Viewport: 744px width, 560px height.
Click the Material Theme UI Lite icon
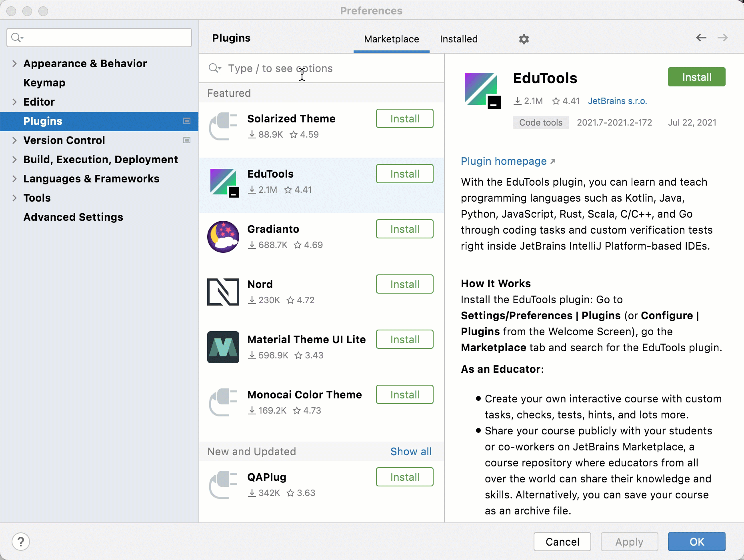(x=223, y=347)
